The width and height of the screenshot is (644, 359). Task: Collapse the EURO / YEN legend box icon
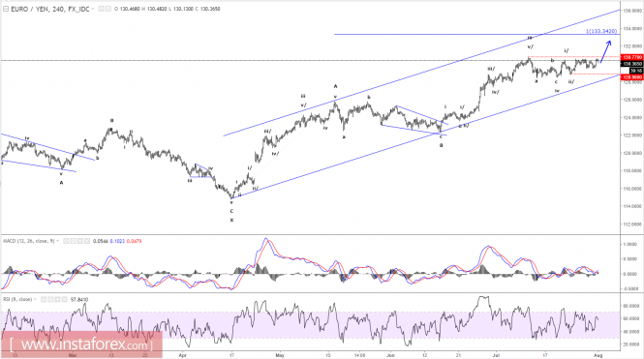[6, 9]
